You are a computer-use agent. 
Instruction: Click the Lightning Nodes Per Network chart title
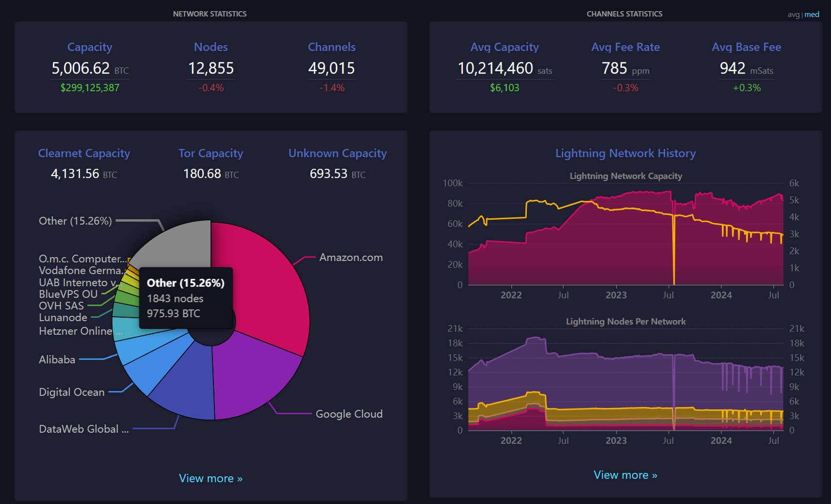(x=626, y=322)
